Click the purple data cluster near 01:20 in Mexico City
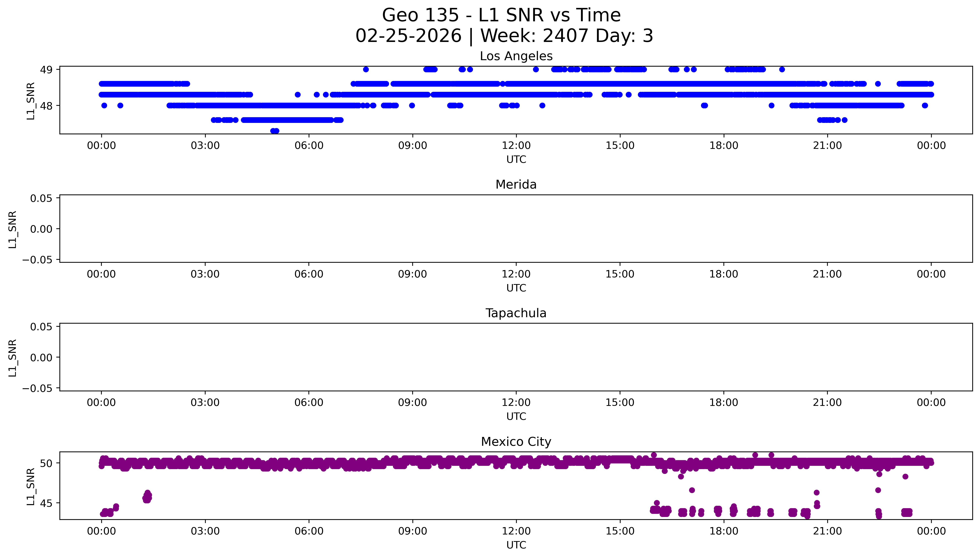Viewport: 980px width, 558px height. tap(147, 497)
